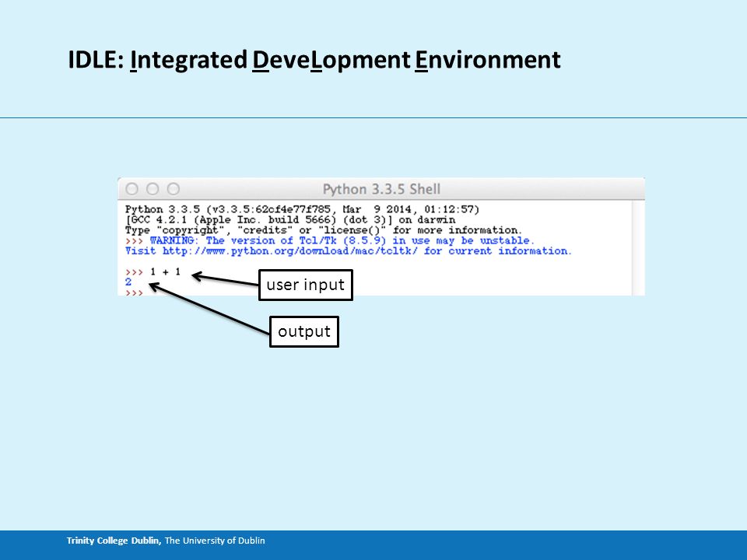The height and width of the screenshot is (560, 747).
Task: Click the 'WARNING: The version of Tcl/Tk' text
Action: (342, 240)
